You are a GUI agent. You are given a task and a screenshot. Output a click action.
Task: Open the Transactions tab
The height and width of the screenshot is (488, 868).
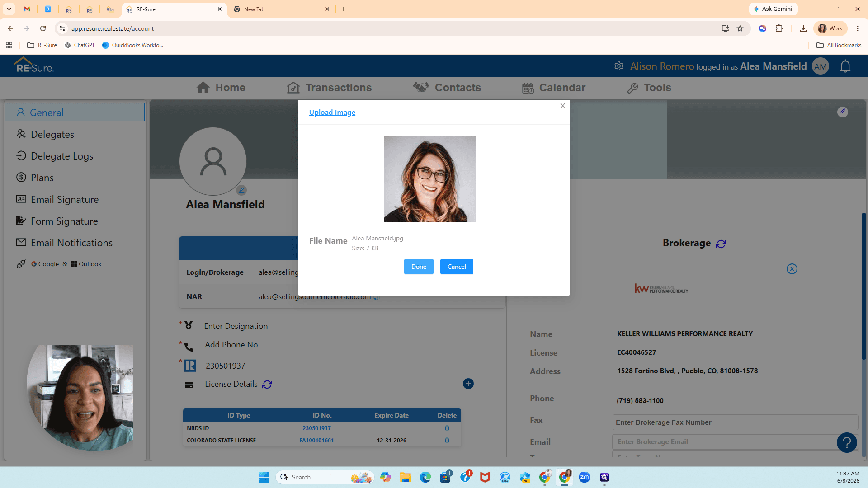[x=330, y=88]
